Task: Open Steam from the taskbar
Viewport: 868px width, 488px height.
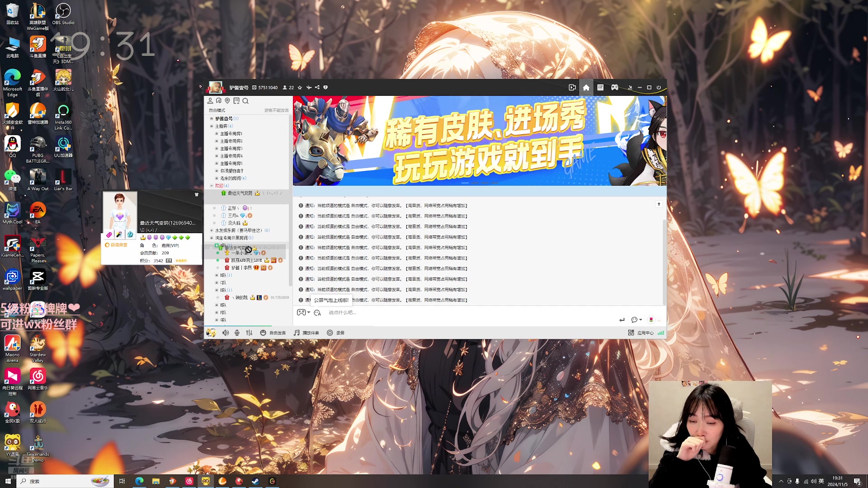Action: coord(255,481)
